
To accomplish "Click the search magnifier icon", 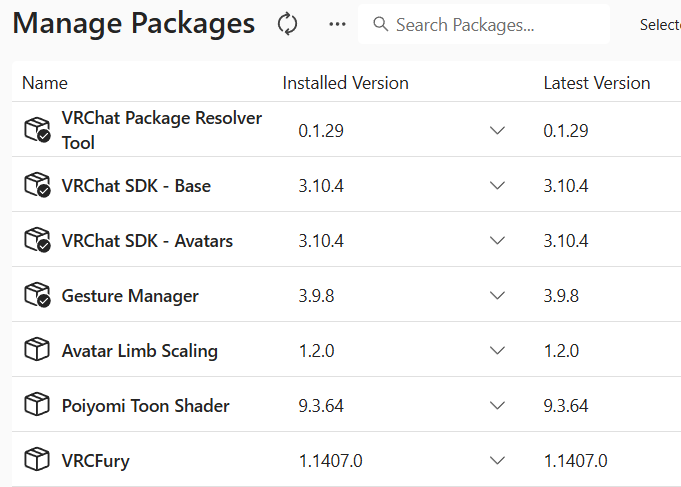I will pos(380,24).
